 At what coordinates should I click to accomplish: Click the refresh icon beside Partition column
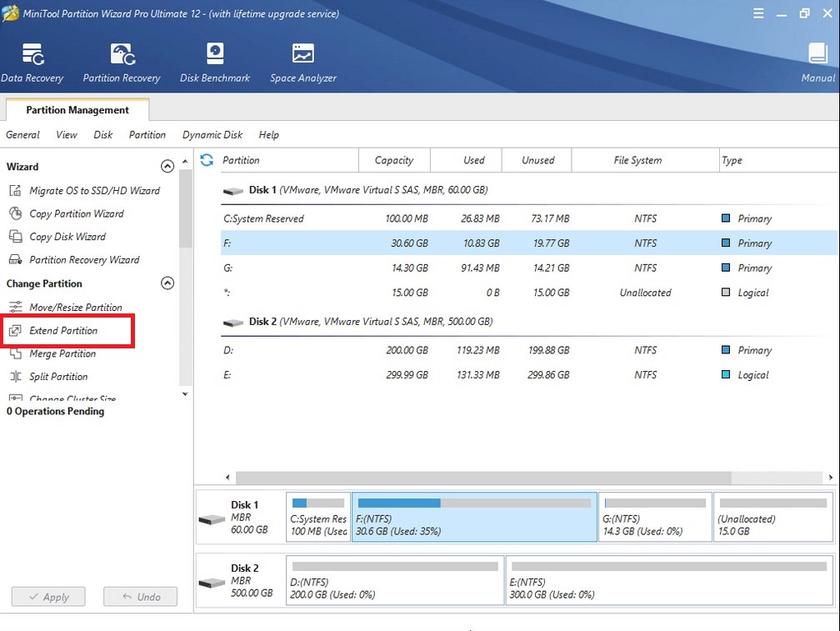point(207,159)
